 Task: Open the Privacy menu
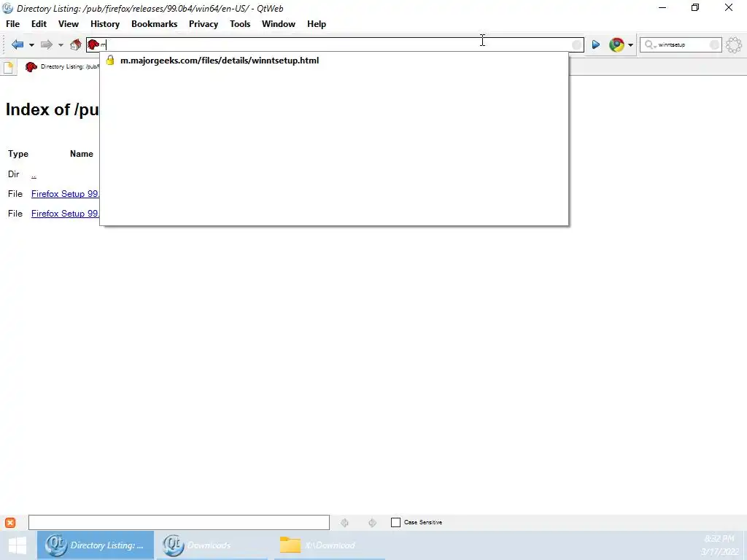204,24
